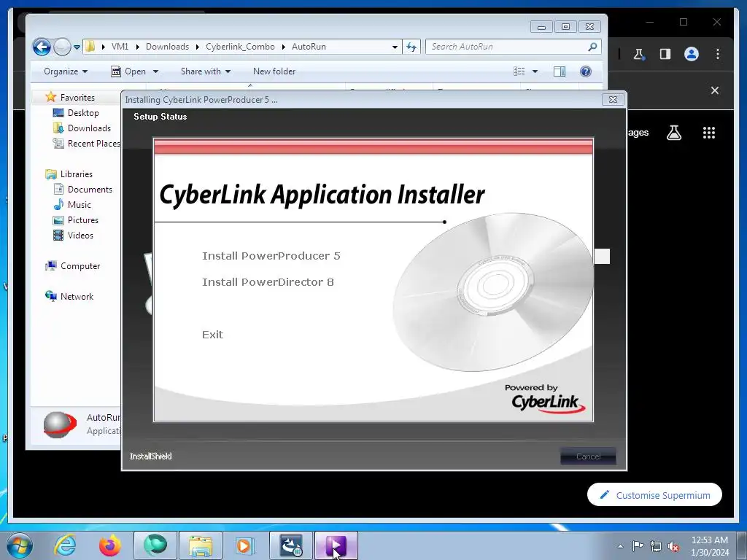Screen dimensions: 747x560
Task: Launch Firefox from taskbar
Action: click(110, 545)
